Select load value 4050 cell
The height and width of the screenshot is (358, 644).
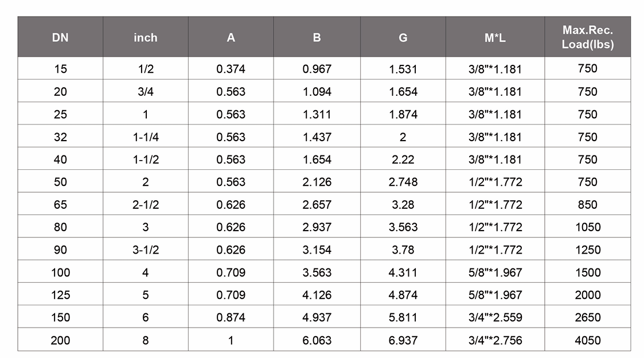[x=587, y=340]
